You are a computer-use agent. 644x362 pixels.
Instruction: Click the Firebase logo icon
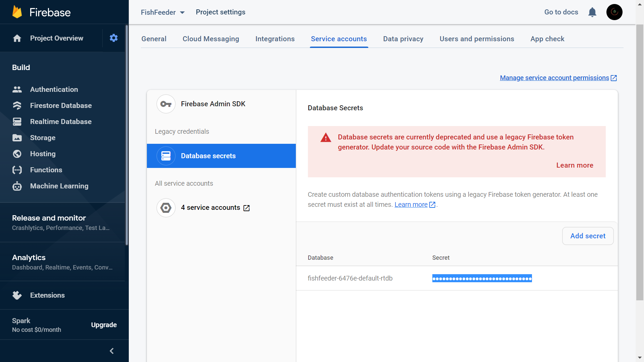(x=17, y=12)
